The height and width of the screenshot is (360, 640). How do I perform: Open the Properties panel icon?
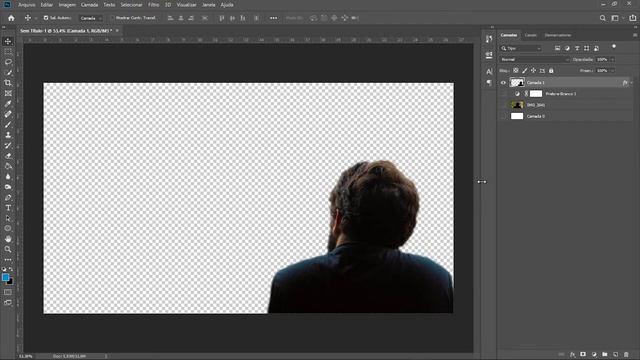pyautogui.click(x=489, y=55)
